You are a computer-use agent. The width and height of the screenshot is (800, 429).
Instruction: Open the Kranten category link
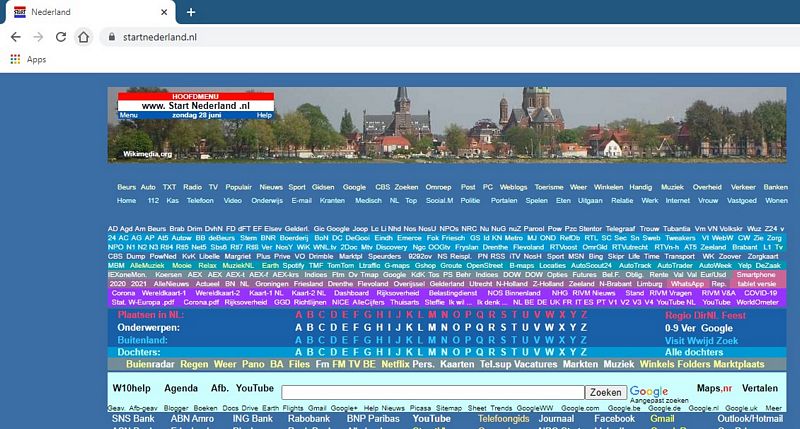coord(332,200)
